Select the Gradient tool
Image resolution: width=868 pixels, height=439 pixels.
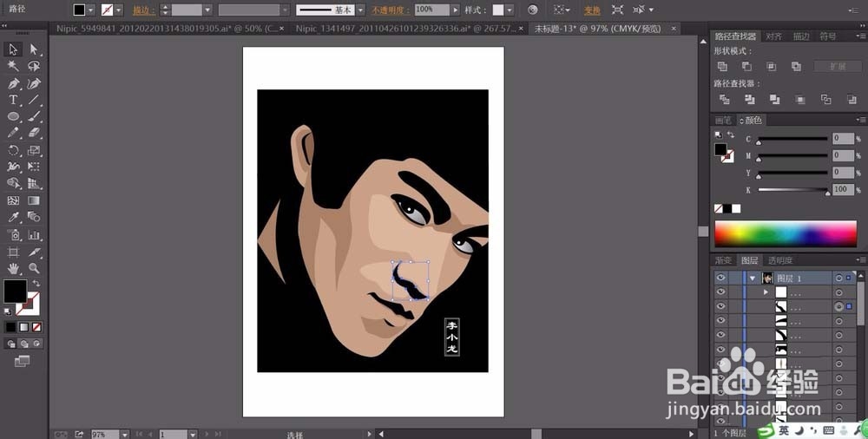(34, 200)
